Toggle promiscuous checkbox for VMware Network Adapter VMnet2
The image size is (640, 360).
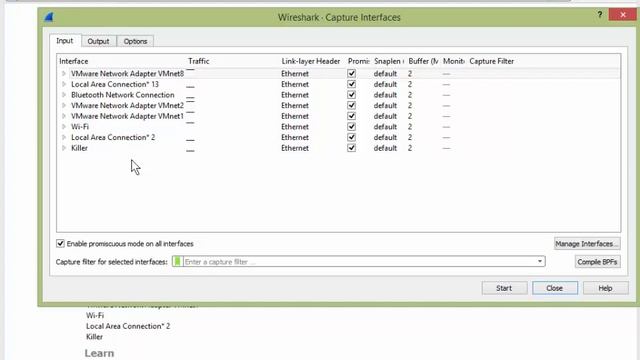(x=351, y=105)
